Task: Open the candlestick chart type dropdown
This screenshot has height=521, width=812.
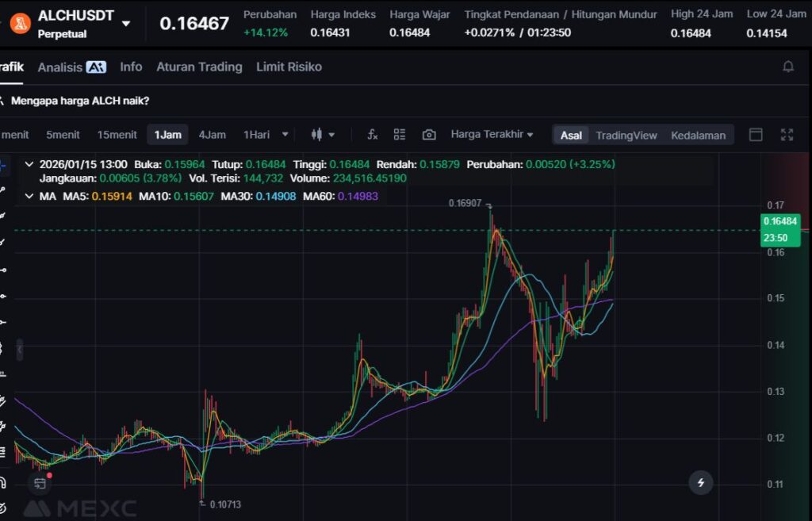Action: click(323, 135)
